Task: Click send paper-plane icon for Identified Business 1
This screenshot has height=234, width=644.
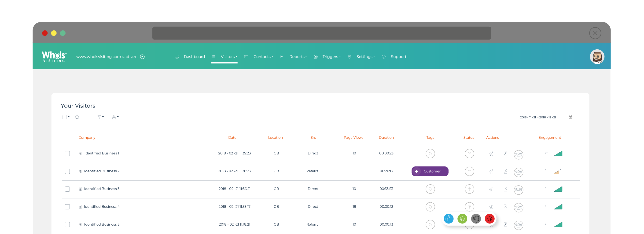Action: [x=491, y=154]
